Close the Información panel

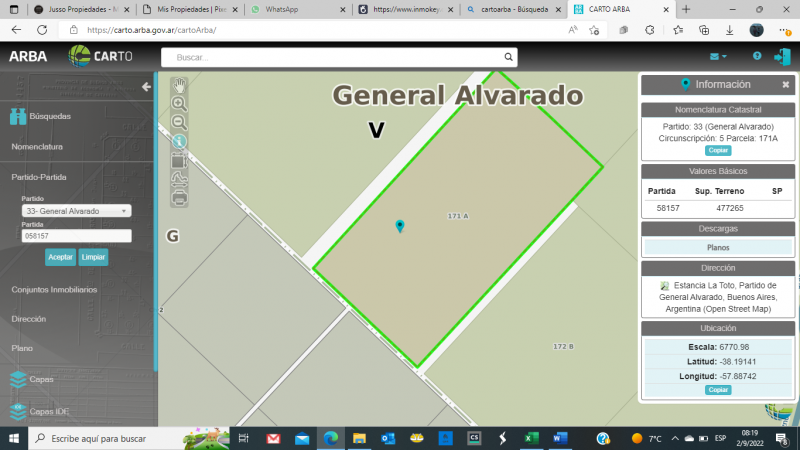(785, 85)
